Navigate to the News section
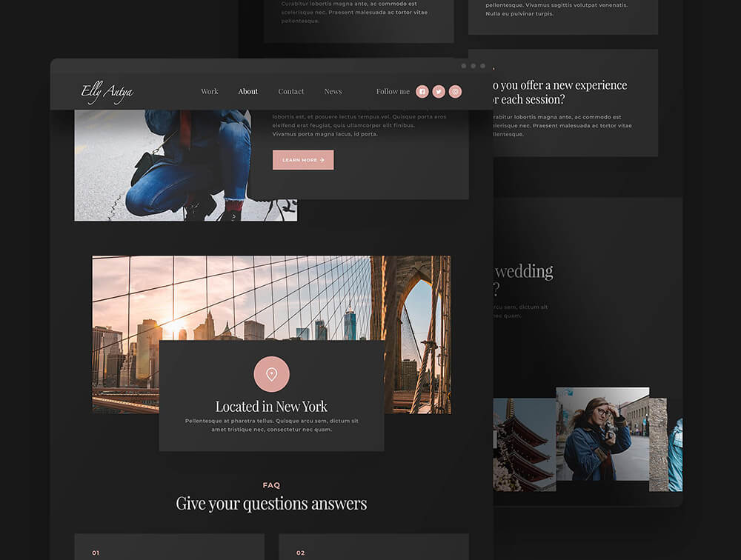The image size is (741, 560). click(x=333, y=92)
